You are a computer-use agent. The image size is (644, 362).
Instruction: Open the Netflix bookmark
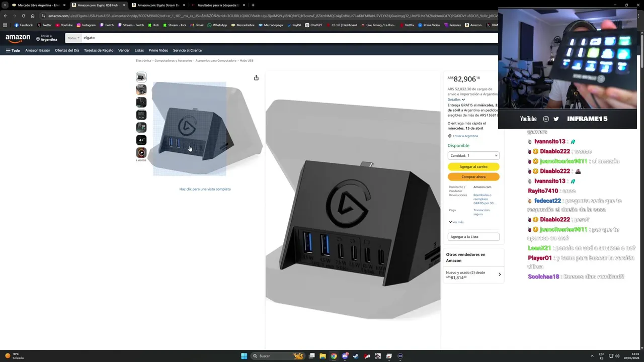[x=407, y=25]
